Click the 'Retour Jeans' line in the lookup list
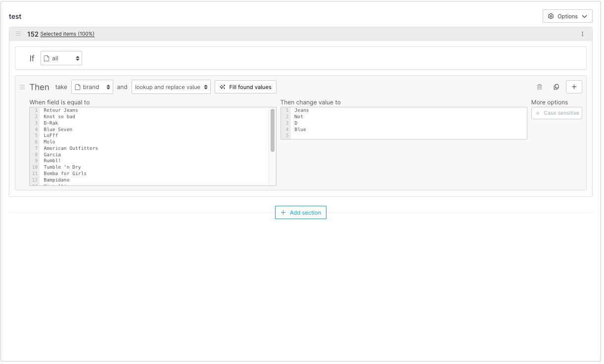The image size is (604, 364). pos(61,110)
